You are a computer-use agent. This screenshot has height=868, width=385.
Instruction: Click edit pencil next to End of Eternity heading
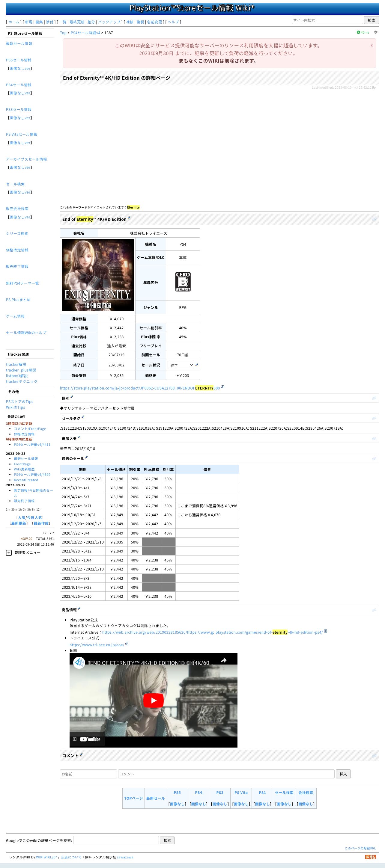[x=129, y=218]
